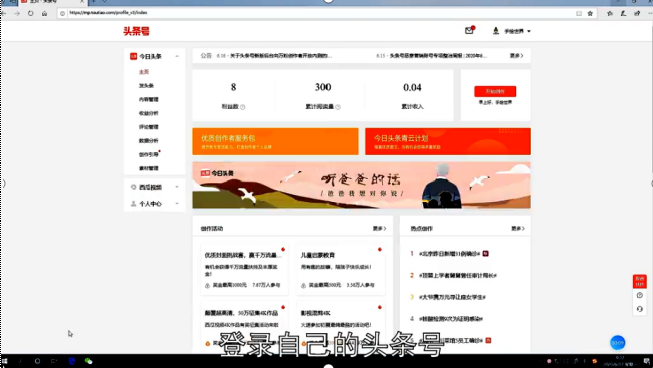Expand the account name dropdown arrow
The width and height of the screenshot is (653, 368).
[x=529, y=31]
